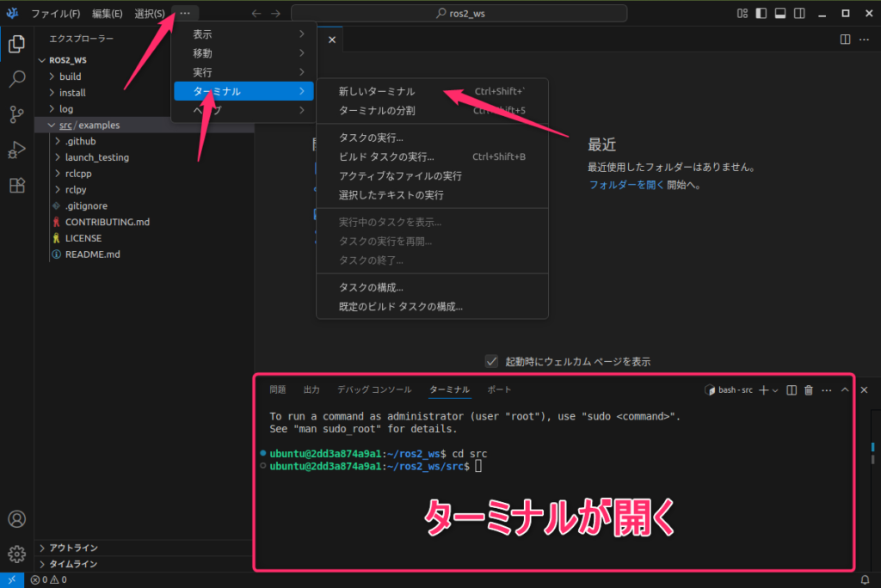Open the Extensions view icon
Image resolution: width=881 pixels, height=588 pixels.
[x=16, y=186]
